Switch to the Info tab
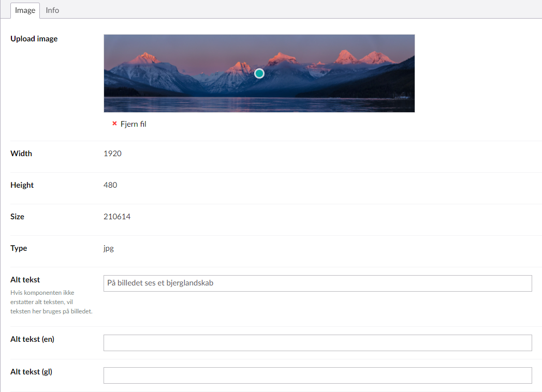This screenshot has height=392, width=542. coord(52,10)
